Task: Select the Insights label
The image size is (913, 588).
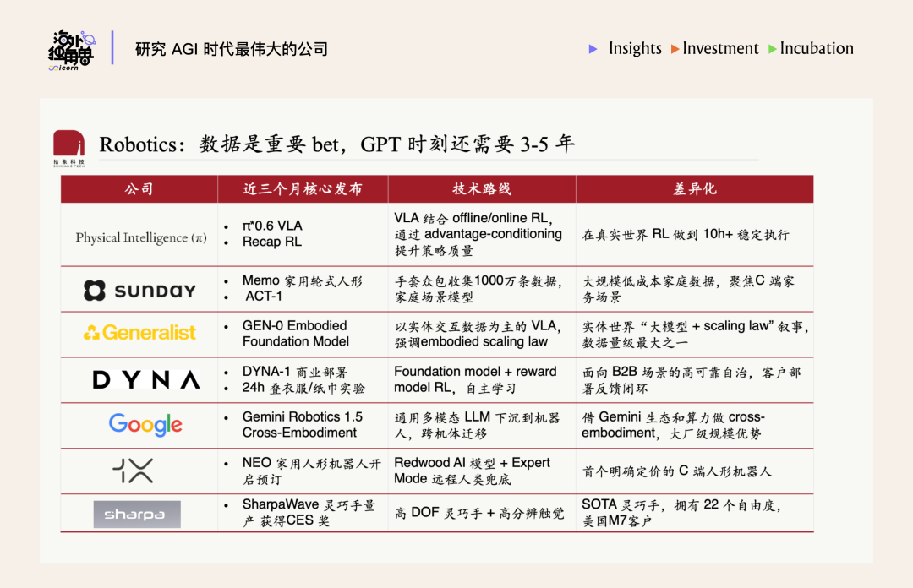Action: (x=635, y=49)
